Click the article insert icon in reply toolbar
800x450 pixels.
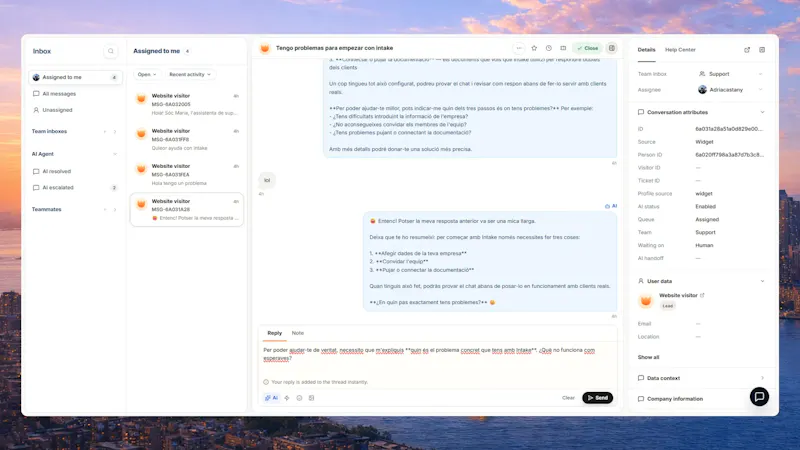(312, 398)
